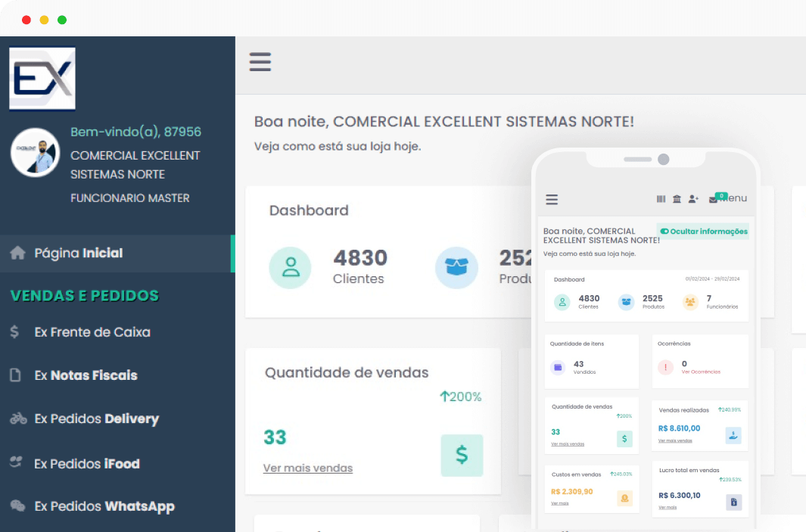Viewport: 806px width, 532px height.
Task: Click the user profile avatar photo
Action: click(x=36, y=153)
